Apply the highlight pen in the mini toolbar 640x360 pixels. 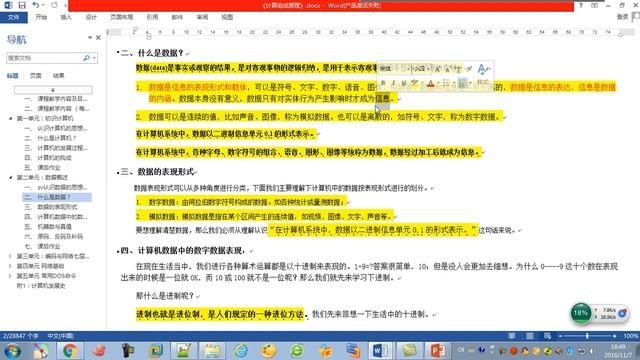point(414,83)
